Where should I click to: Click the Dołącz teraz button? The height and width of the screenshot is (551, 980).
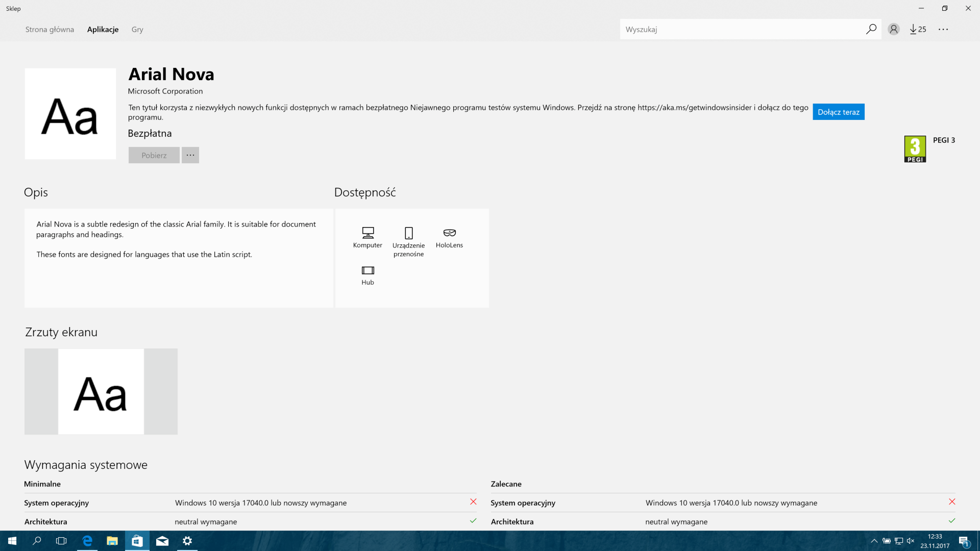838,112
